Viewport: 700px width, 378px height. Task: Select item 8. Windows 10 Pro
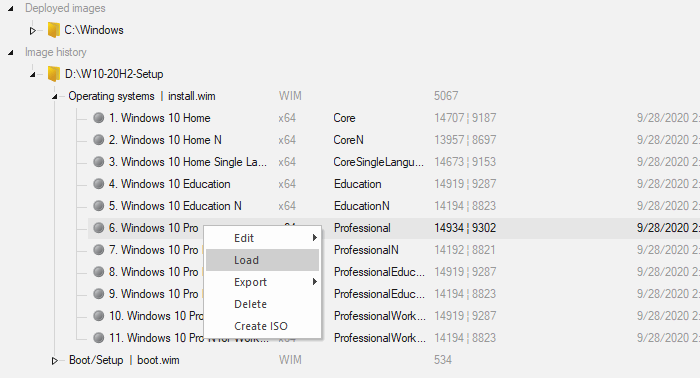tap(154, 272)
